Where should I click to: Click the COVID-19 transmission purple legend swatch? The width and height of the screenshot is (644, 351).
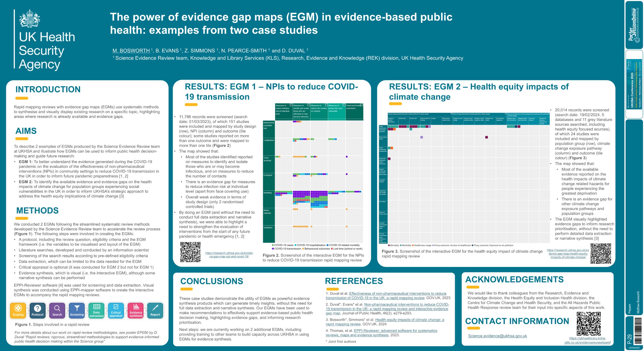pyautogui.click(x=273, y=249)
